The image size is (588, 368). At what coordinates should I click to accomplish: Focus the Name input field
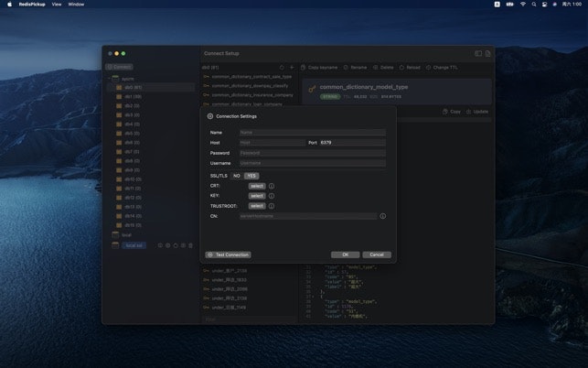point(313,133)
